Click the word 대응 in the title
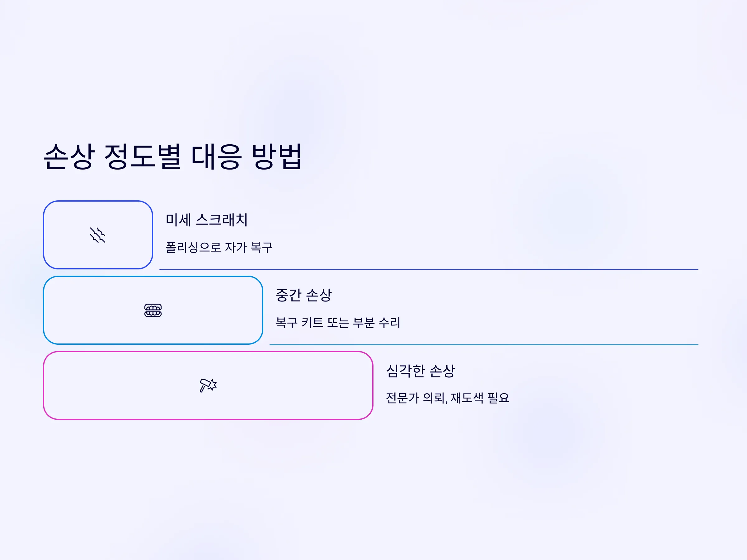Viewport: 747px width, 560px height. point(216,156)
